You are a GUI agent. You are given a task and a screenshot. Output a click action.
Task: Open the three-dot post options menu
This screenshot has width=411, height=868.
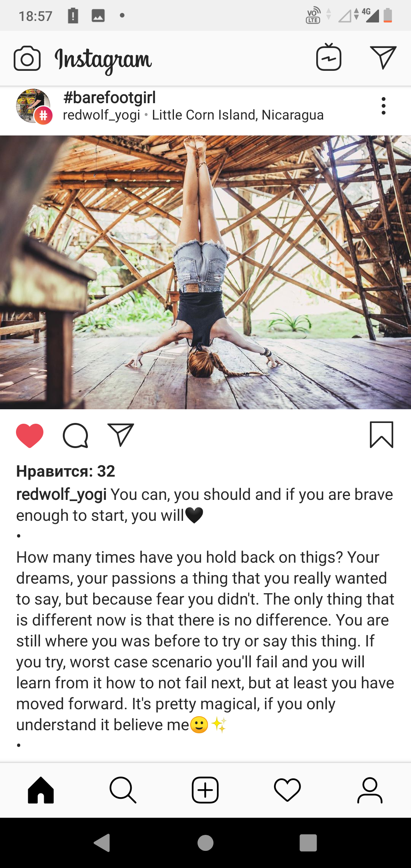[x=384, y=106]
